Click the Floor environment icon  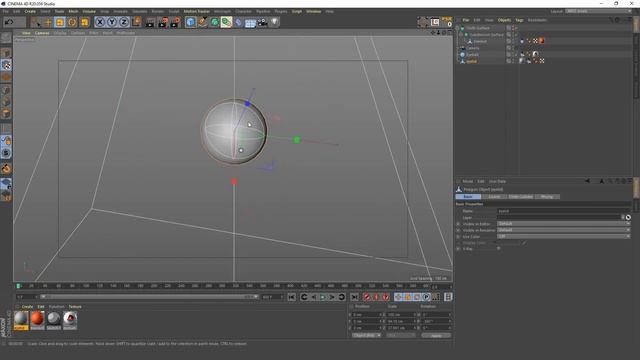coord(250,22)
